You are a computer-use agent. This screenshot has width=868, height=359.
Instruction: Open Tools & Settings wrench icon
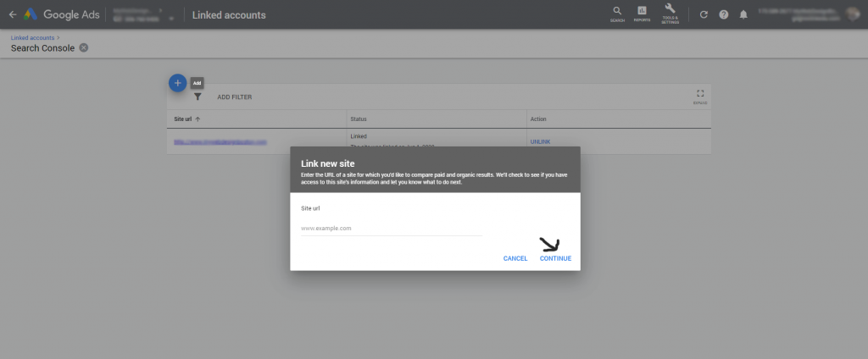pos(670,11)
